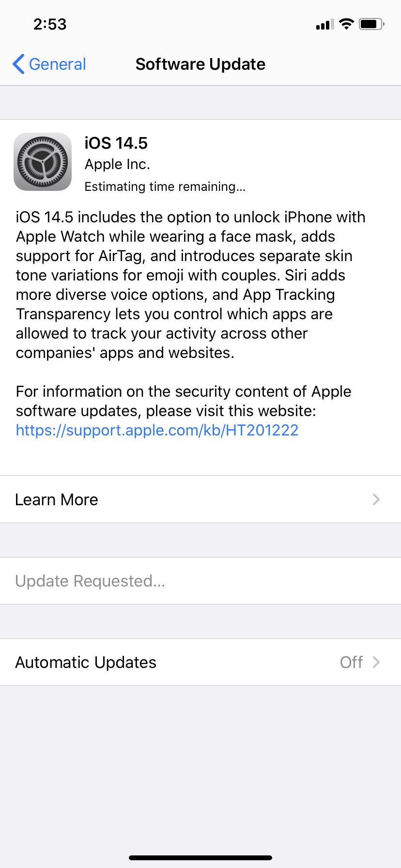Screen dimensions: 401x868
Task: Click the chevron next to Off
Action: (x=376, y=662)
